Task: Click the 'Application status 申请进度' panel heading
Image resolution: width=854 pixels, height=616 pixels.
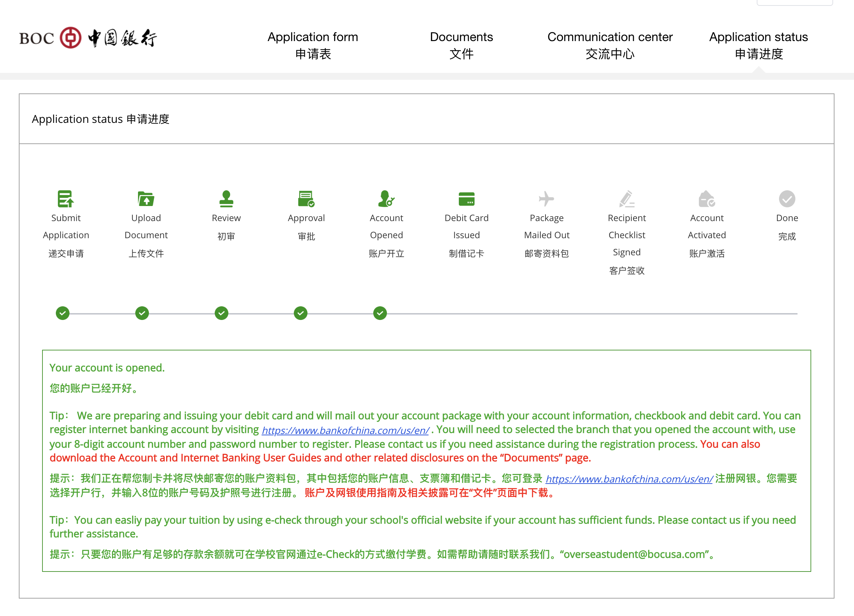Action: [x=101, y=119]
